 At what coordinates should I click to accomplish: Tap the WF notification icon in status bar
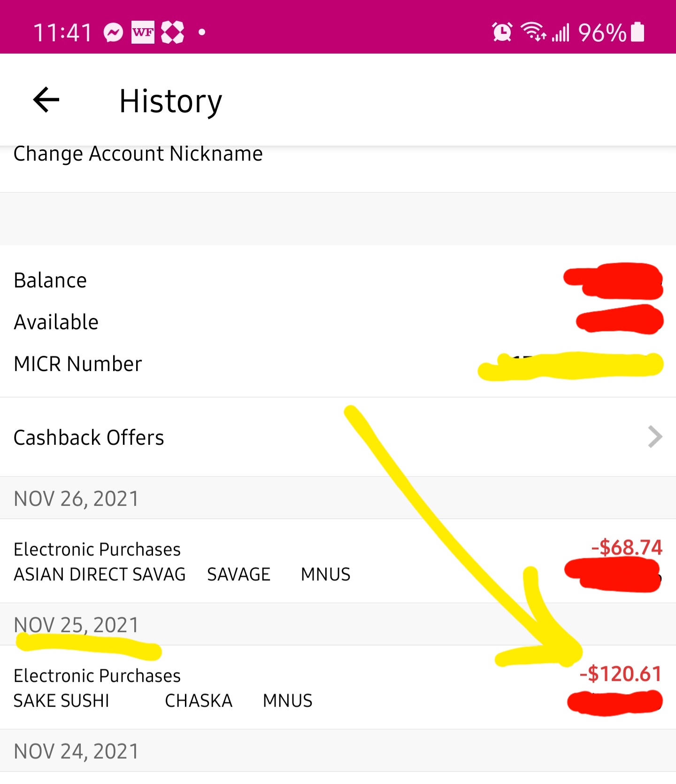click(143, 32)
